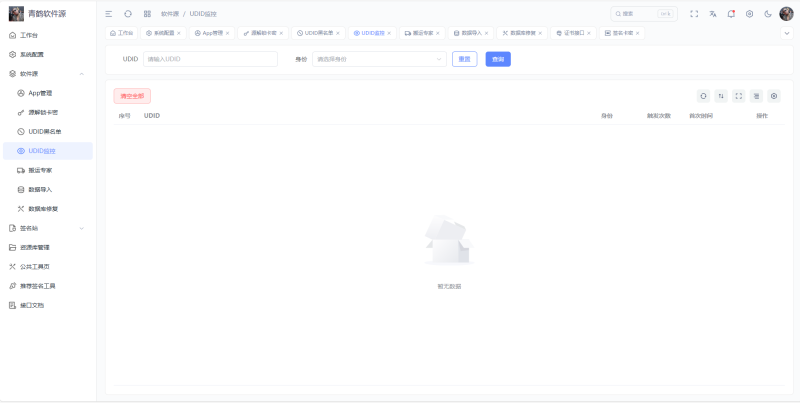Click the refresh page icon in header
This screenshot has width=800, height=403.
128,14
